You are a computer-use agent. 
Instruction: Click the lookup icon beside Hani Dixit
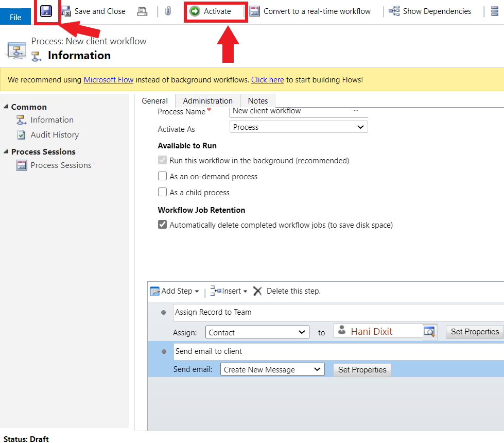coord(429,332)
